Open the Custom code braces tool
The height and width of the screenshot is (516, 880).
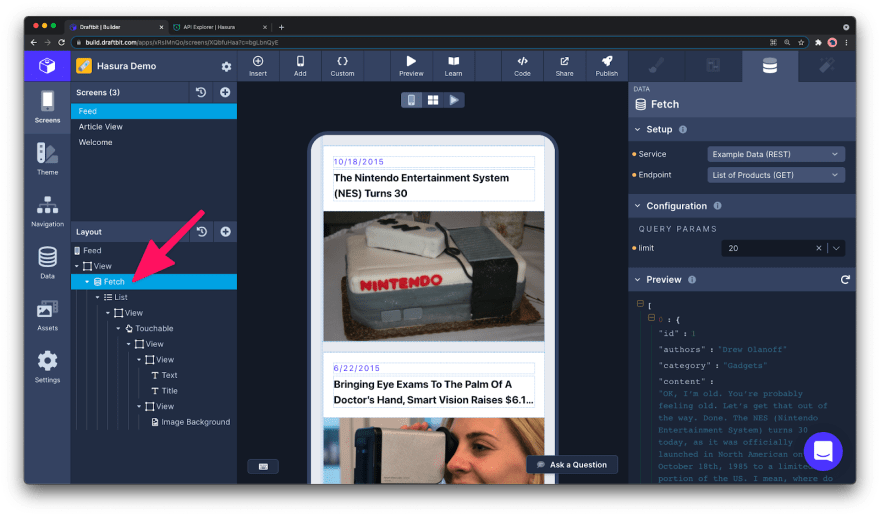342,66
